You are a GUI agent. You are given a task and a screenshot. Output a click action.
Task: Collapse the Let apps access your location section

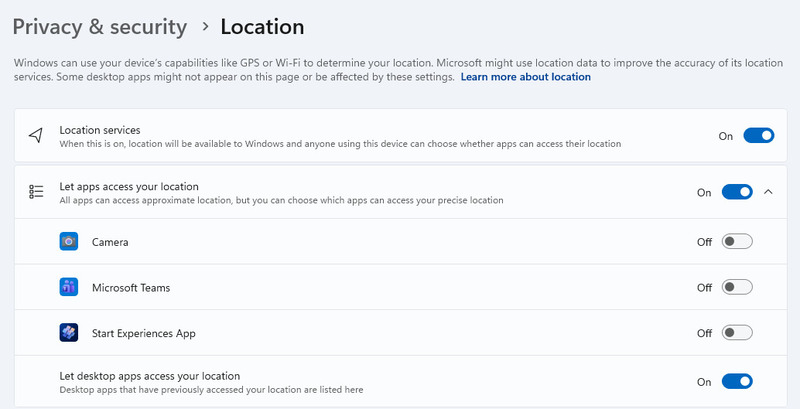click(768, 192)
